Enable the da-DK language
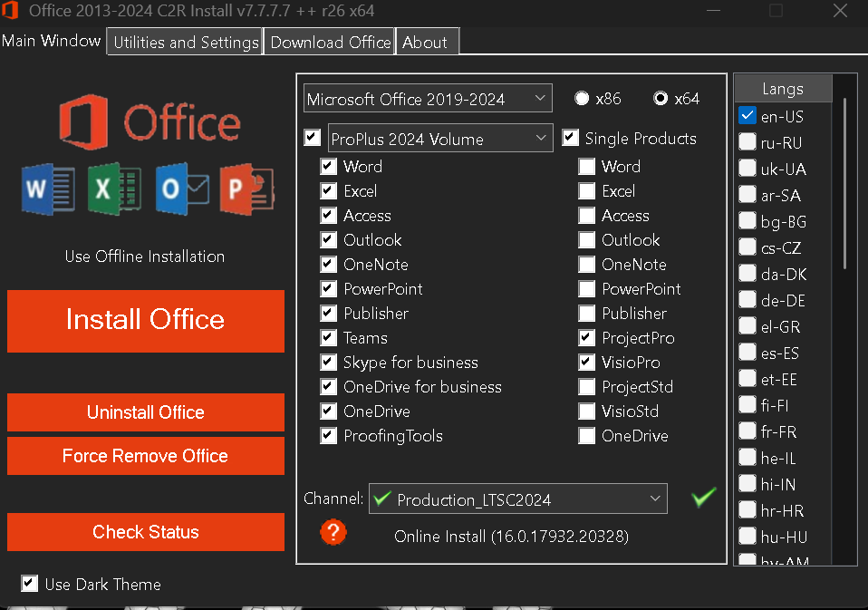 [x=747, y=274]
